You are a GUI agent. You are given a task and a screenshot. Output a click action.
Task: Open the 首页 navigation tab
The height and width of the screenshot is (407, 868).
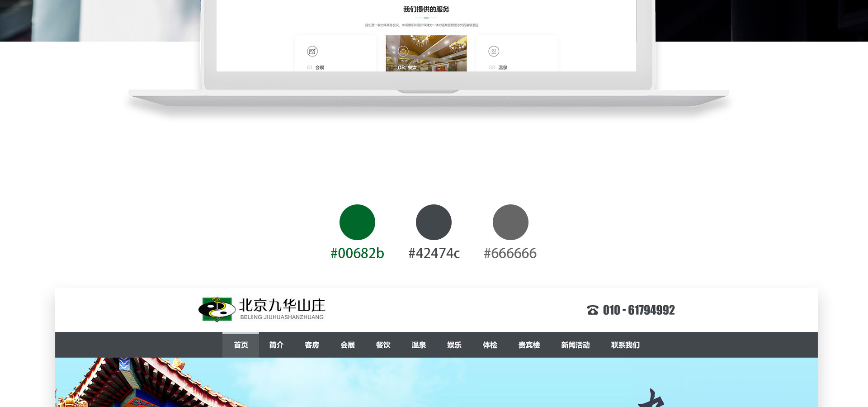tap(241, 345)
